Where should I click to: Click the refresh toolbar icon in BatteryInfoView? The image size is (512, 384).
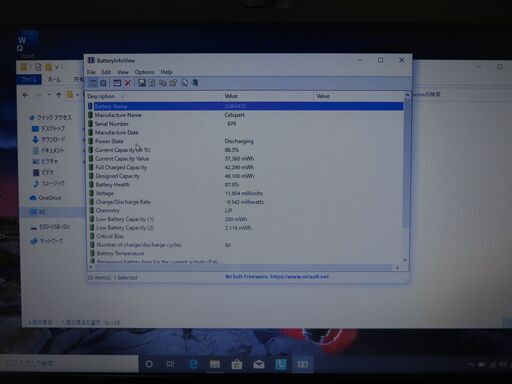coord(152,83)
